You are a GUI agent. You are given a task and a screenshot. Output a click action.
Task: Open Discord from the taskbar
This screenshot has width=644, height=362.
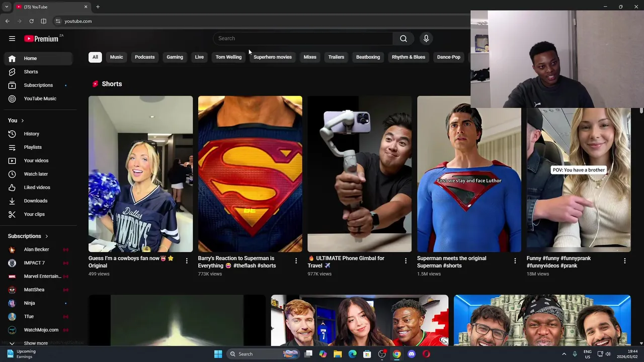coord(412,354)
